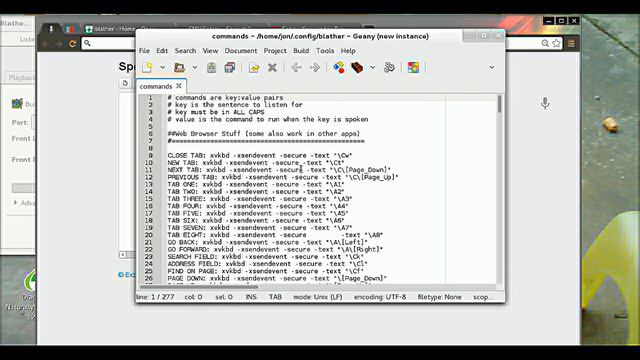The width and height of the screenshot is (640, 360).
Task: Click the ADDRESS FIELD command line
Action: coord(267,264)
